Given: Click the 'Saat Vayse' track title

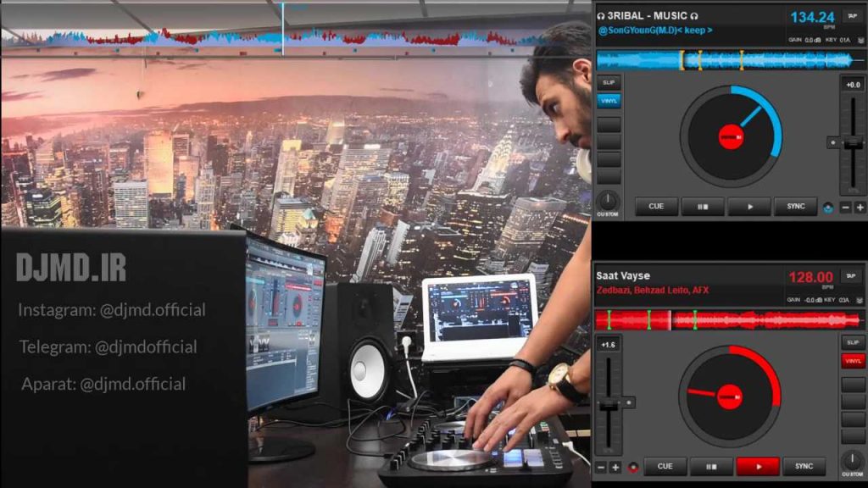Looking at the screenshot, I should click(x=623, y=275).
